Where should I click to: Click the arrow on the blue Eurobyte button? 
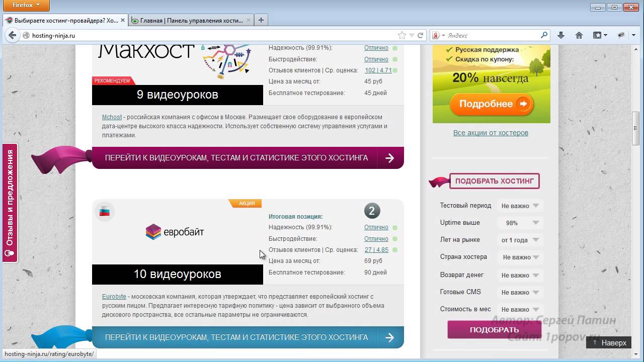point(390,337)
